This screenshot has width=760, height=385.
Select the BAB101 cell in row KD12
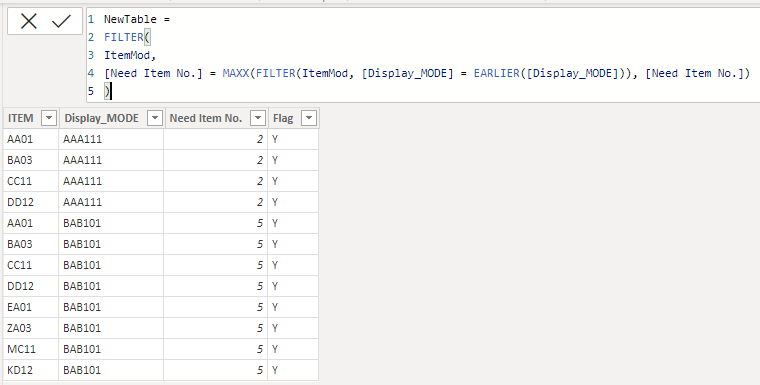[x=111, y=370]
